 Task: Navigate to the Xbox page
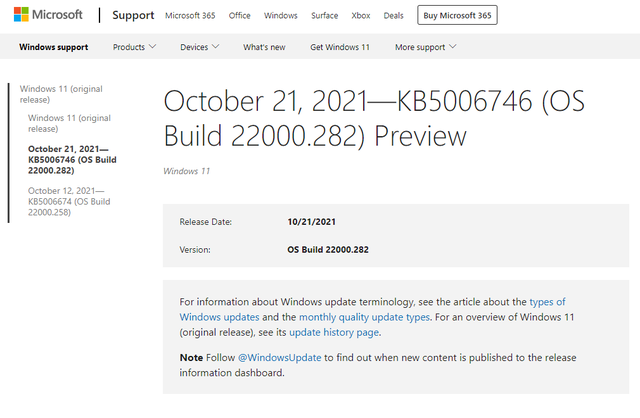pyautogui.click(x=362, y=16)
